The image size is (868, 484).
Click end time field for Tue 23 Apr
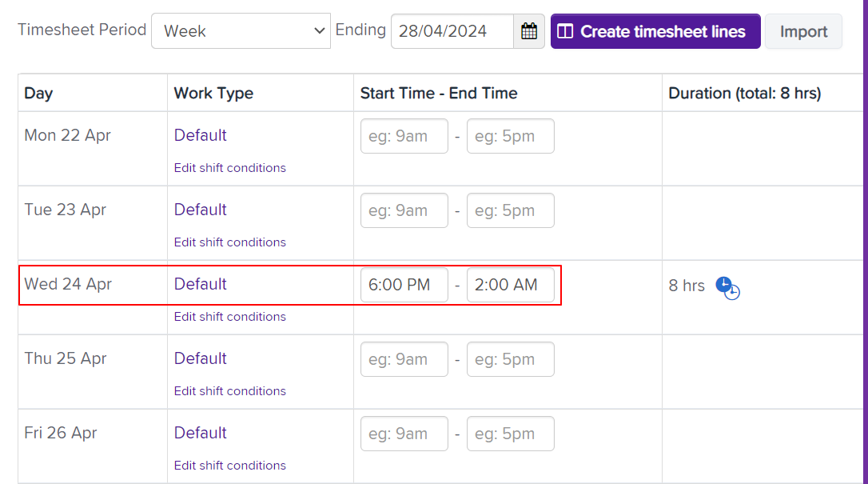(x=511, y=210)
